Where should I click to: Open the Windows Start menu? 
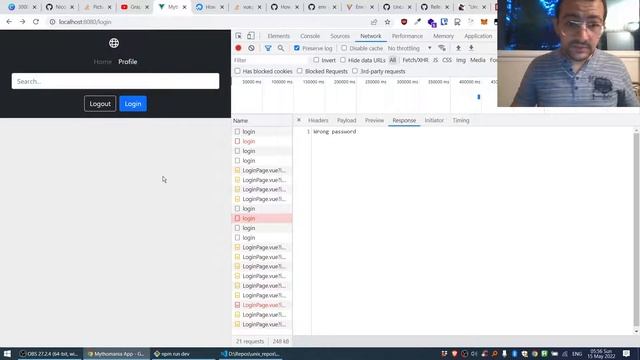pos(7,354)
